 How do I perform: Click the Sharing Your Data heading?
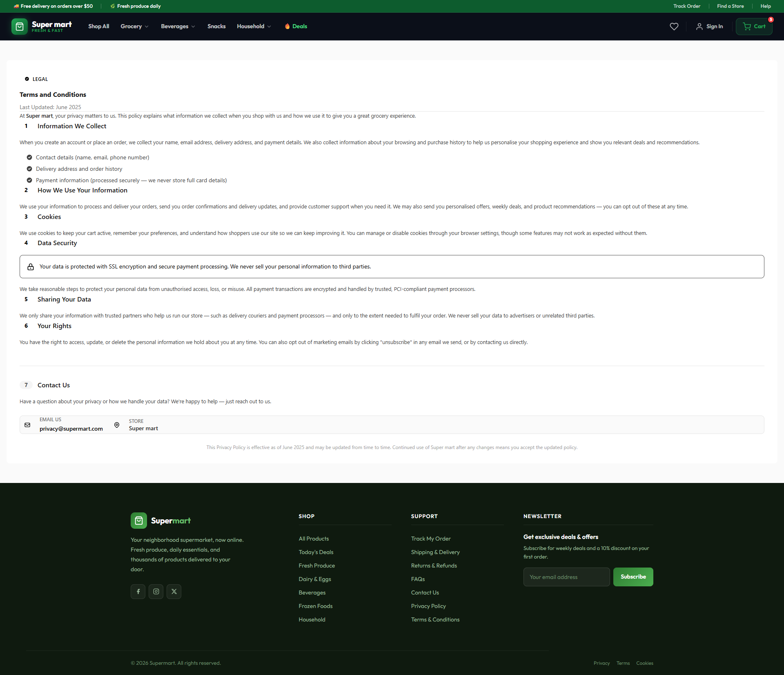pyautogui.click(x=64, y=300)
